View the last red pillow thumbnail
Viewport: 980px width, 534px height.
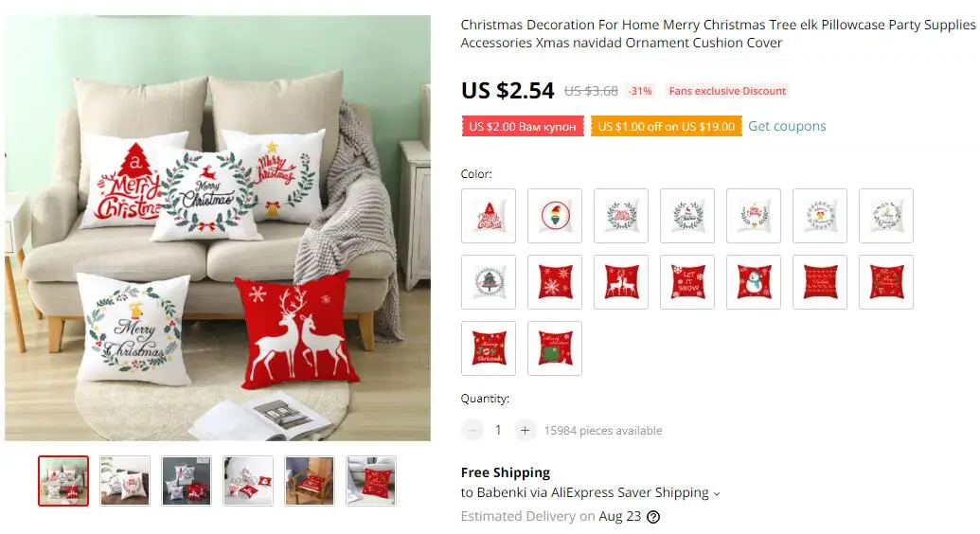pos(371,481)
